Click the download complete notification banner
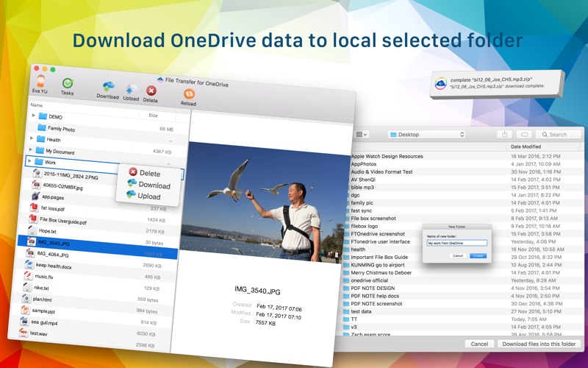The width and height of the screenshot is (588, 368). [498, 84]
